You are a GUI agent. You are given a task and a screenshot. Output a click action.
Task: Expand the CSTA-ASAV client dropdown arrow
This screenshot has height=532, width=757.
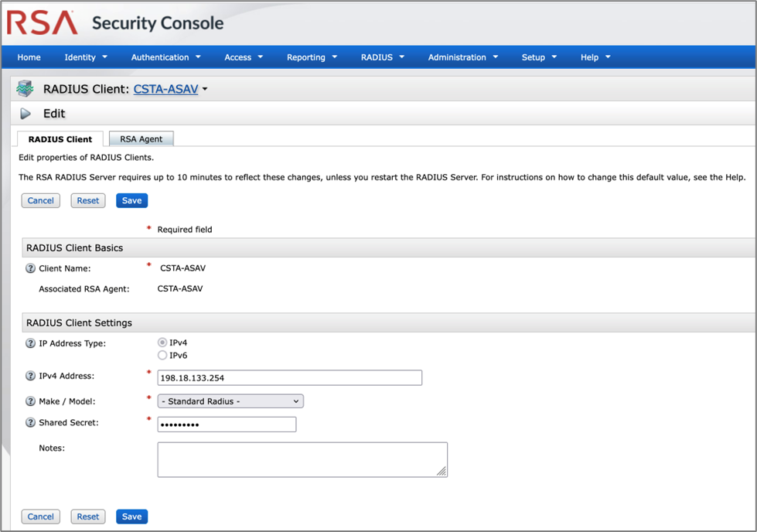tap(205, 90)
